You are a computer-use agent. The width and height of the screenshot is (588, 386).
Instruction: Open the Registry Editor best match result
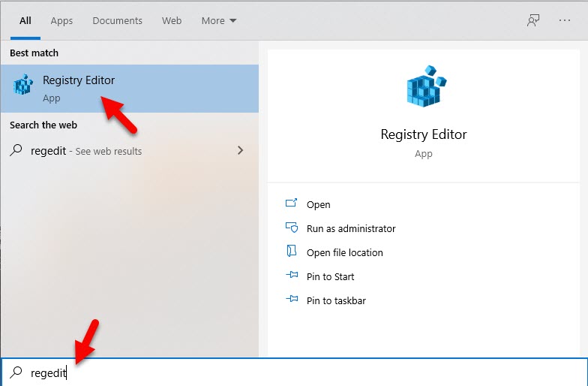[x=79, y=88]
